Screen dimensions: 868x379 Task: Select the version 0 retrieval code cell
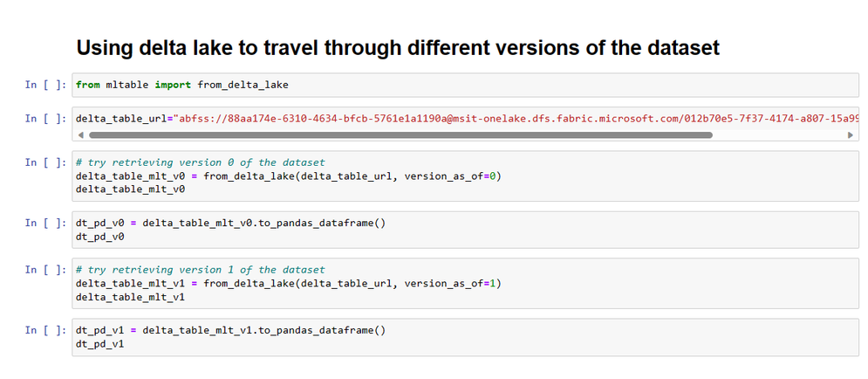pos(465,176)
